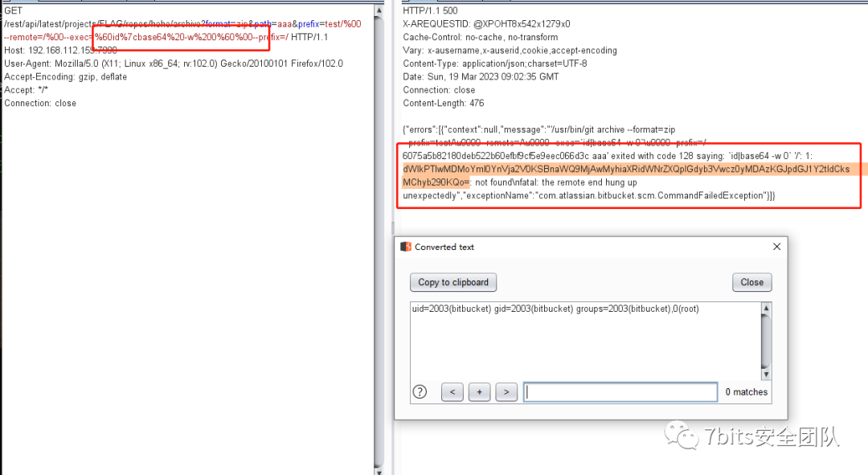Viewport: 868px width, 475px height.
Task: Click the GET method line in request
Action: point(14,10)
